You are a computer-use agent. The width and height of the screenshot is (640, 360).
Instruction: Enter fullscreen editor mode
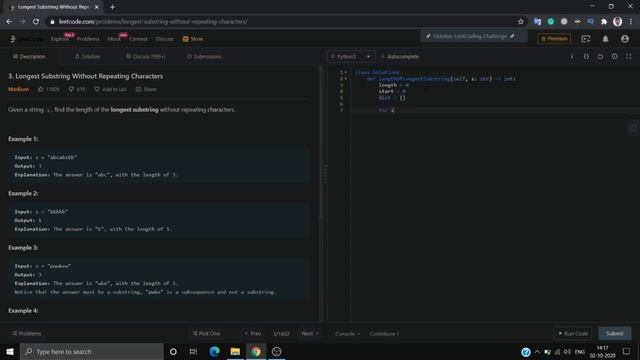[629, 57]
